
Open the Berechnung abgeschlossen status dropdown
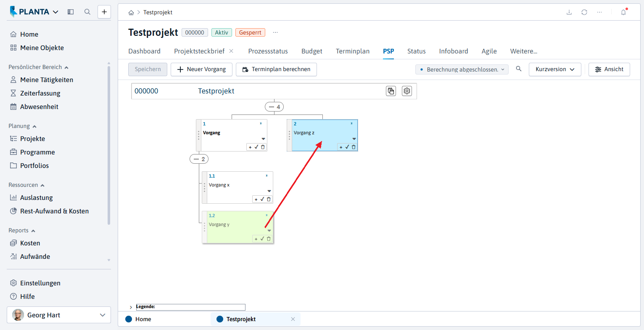pos(462,69)
